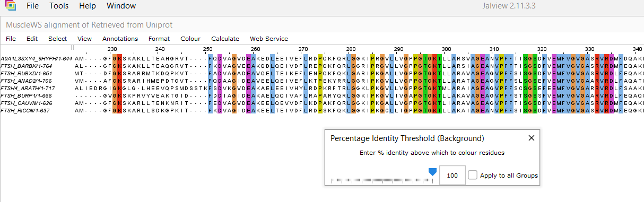644x202 pixels.
Task: Open the Tools menu
Action: pos(58,6)
